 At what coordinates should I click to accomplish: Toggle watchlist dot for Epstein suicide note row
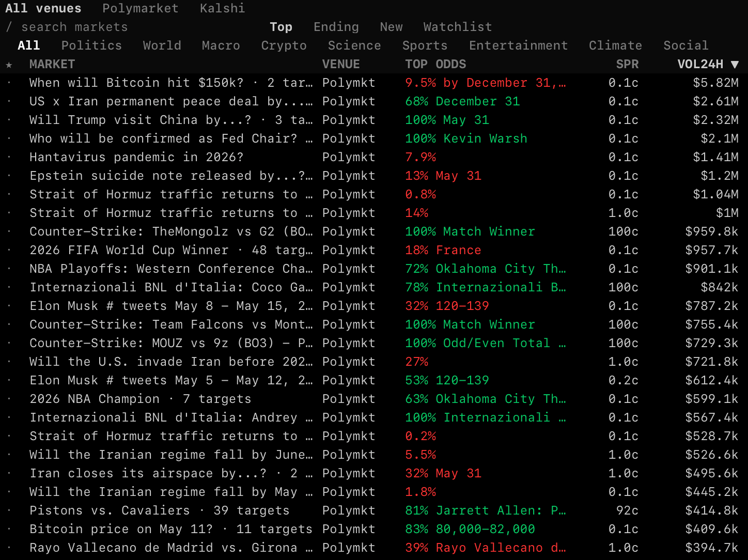[x=9, y=176]
